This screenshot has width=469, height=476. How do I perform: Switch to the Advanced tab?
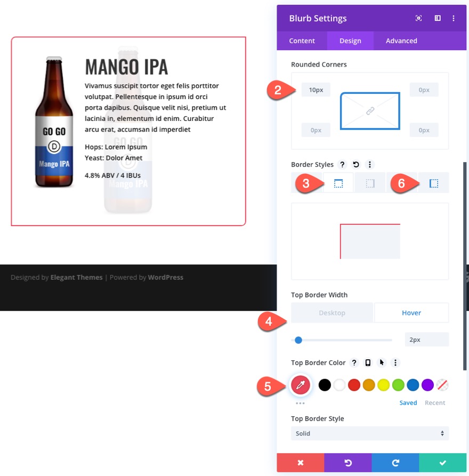(x=401, y=41)
